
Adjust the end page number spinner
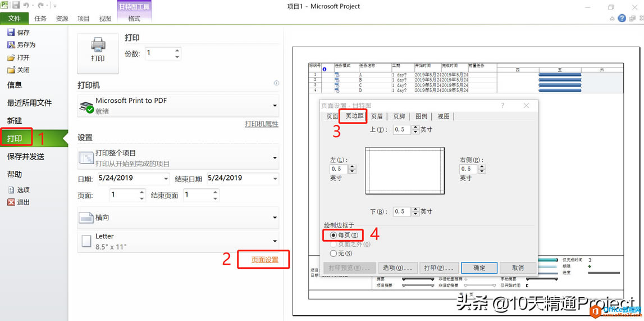[215, 195]
